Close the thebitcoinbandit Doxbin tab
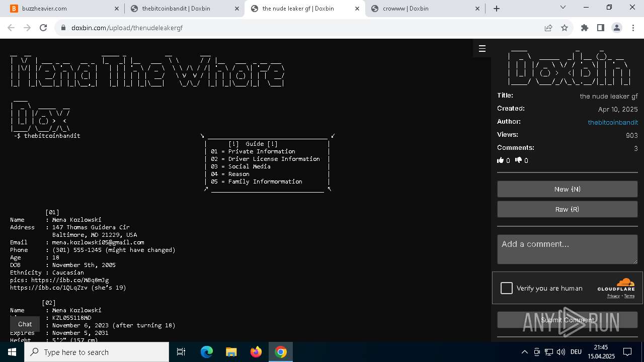 236,9
